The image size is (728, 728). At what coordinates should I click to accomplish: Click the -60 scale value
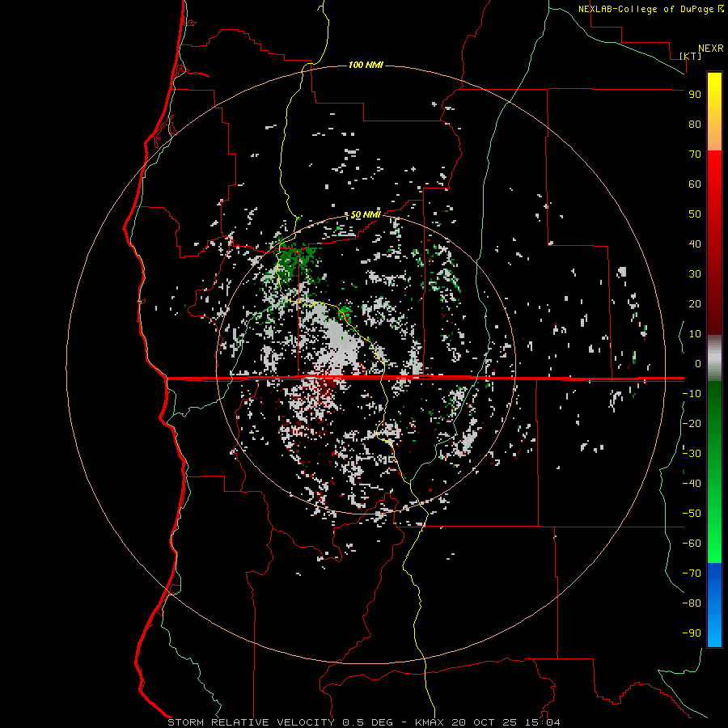tap(692, 544)
